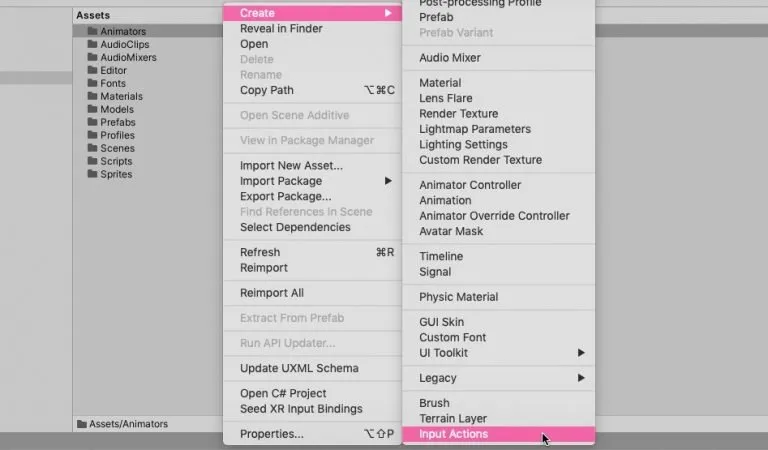768x450 pixels.
Task: Select the Scenes folder in Assets
Action: point(111,148)
